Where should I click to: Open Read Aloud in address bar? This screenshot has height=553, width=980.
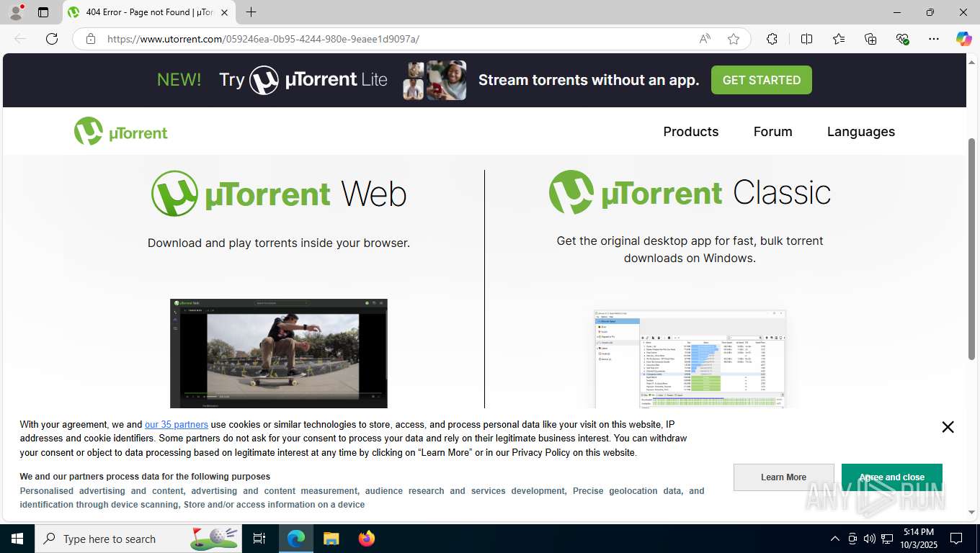click(x=705, y=39)
